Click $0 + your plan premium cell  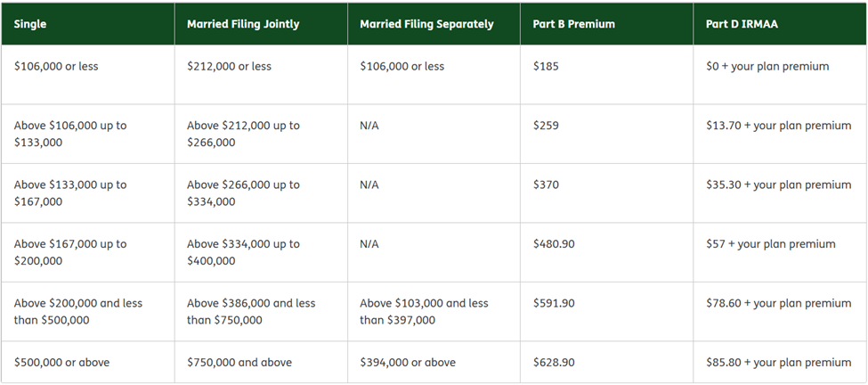767,67
